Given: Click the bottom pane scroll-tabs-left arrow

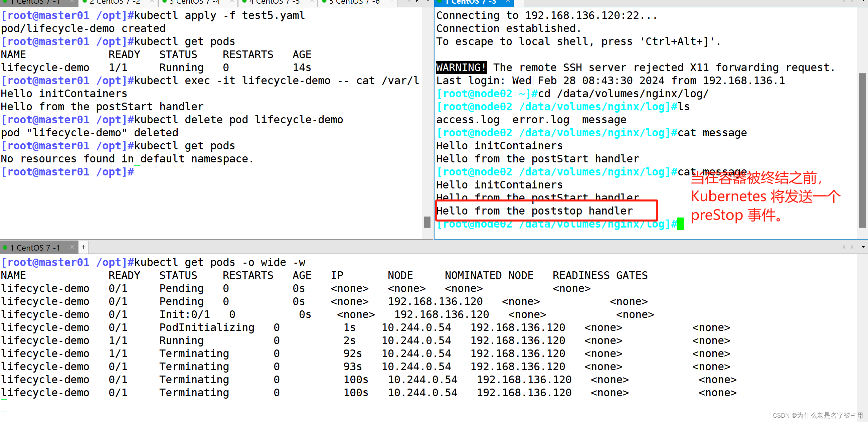Looking at the screenshot, I should (844, 247).
